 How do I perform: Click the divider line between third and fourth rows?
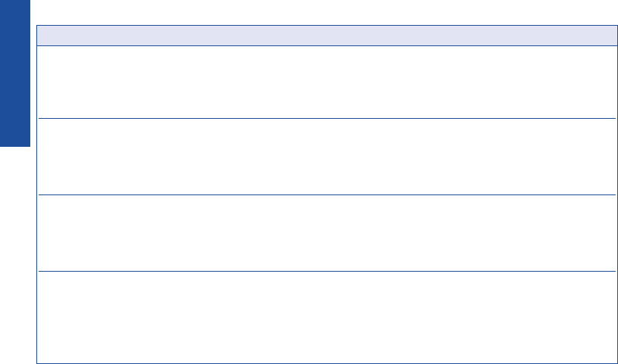[x=326, y=271]
